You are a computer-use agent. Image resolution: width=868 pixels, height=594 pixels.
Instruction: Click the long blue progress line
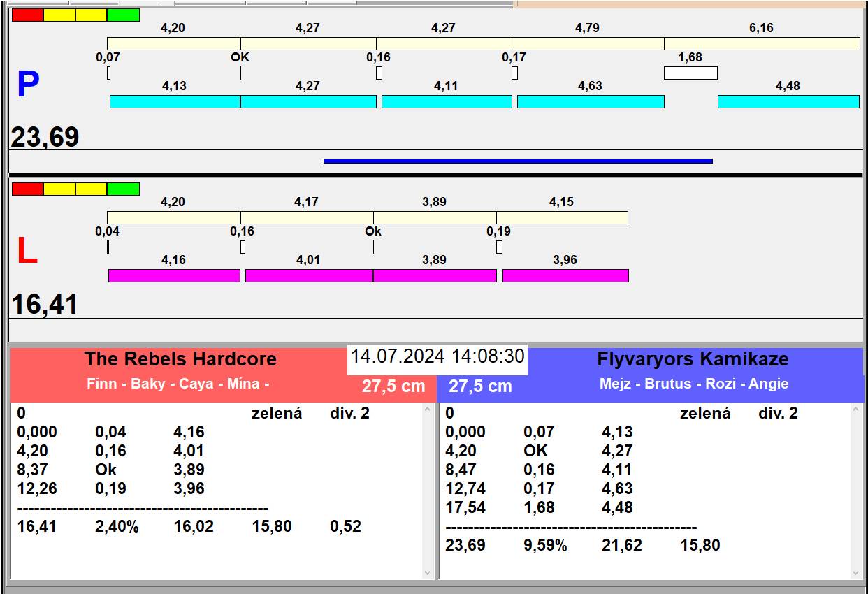[517, 161]
